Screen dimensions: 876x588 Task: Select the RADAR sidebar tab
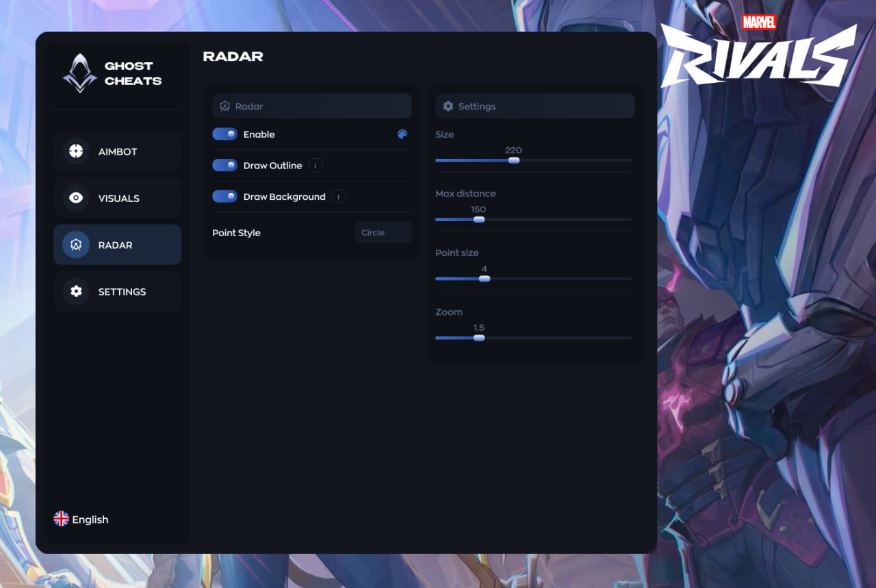[x=117, y=244]
